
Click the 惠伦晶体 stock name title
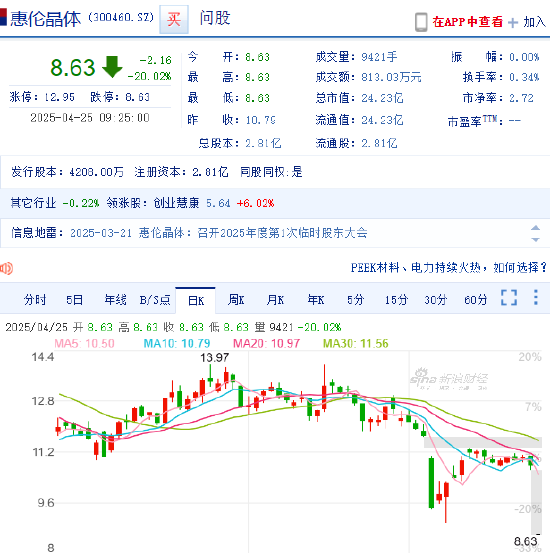click(x=46, y=19)
